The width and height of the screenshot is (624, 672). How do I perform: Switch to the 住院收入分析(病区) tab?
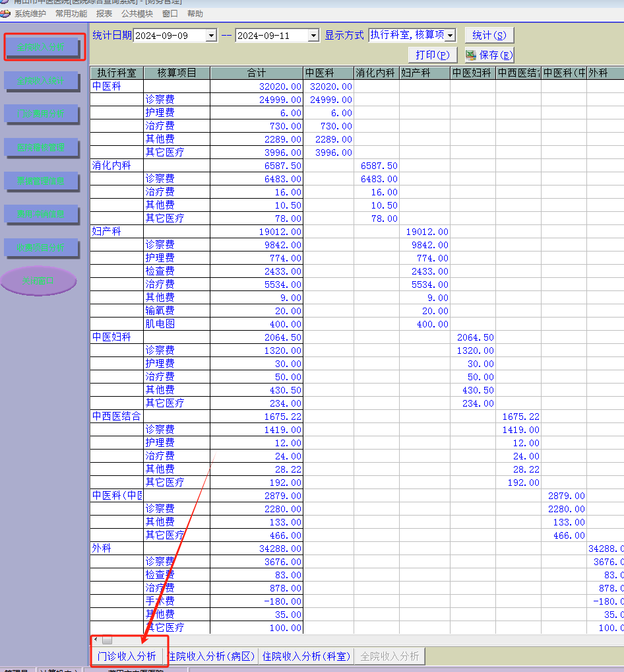(210, 656)
